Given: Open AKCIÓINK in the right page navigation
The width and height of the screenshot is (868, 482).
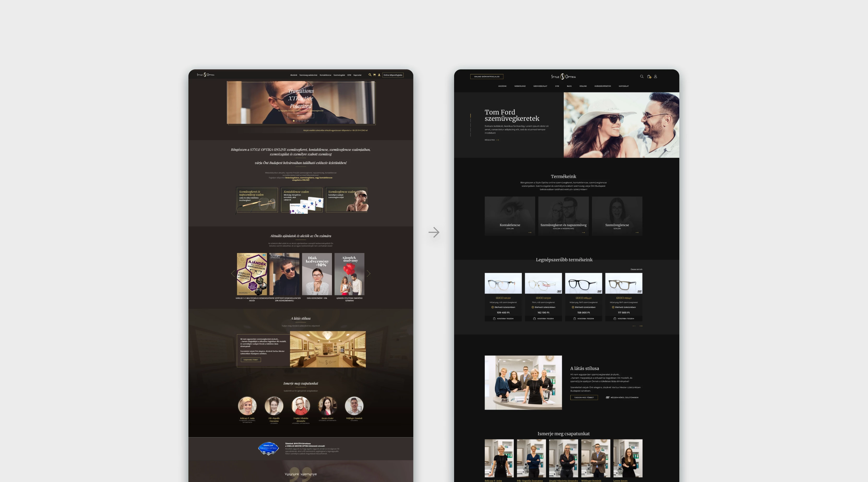Looking at the screenshot, I should point(502,86).
